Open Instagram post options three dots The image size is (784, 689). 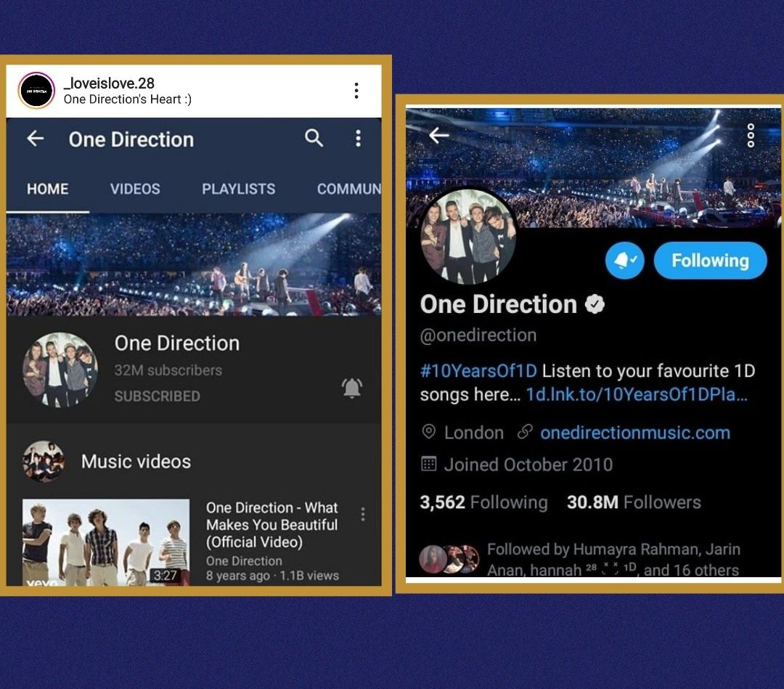coord(356,91)
